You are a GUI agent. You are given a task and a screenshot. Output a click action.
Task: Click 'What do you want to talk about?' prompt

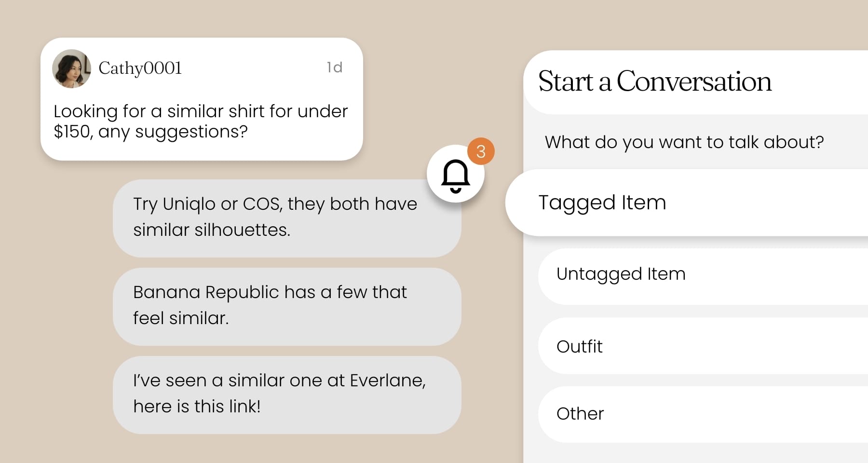(x=684, y=142)
